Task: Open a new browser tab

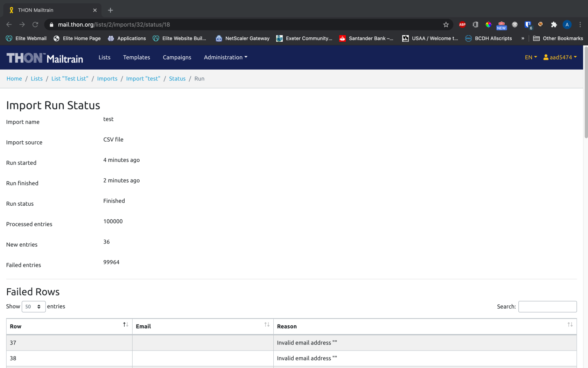Action: (x=110, y=10)
